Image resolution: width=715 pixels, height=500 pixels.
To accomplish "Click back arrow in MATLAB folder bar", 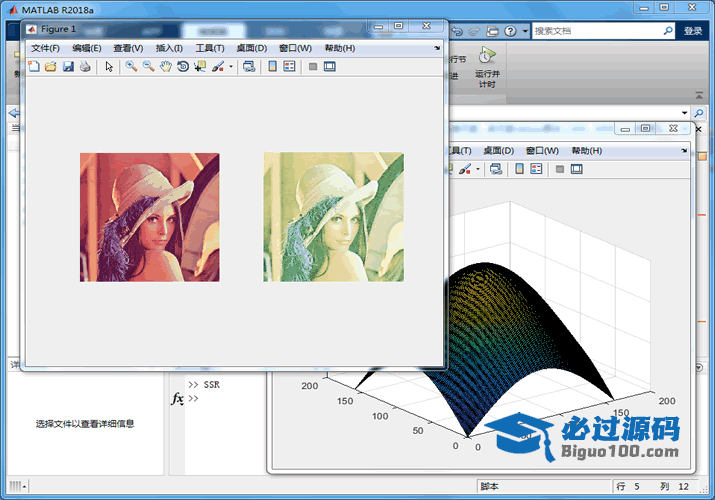I will point(14,113).
